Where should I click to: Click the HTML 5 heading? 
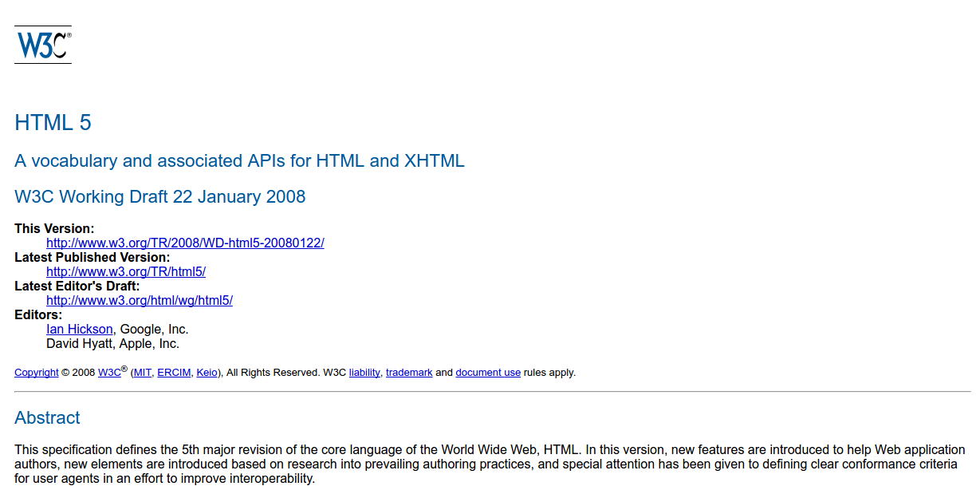point(53,122)
